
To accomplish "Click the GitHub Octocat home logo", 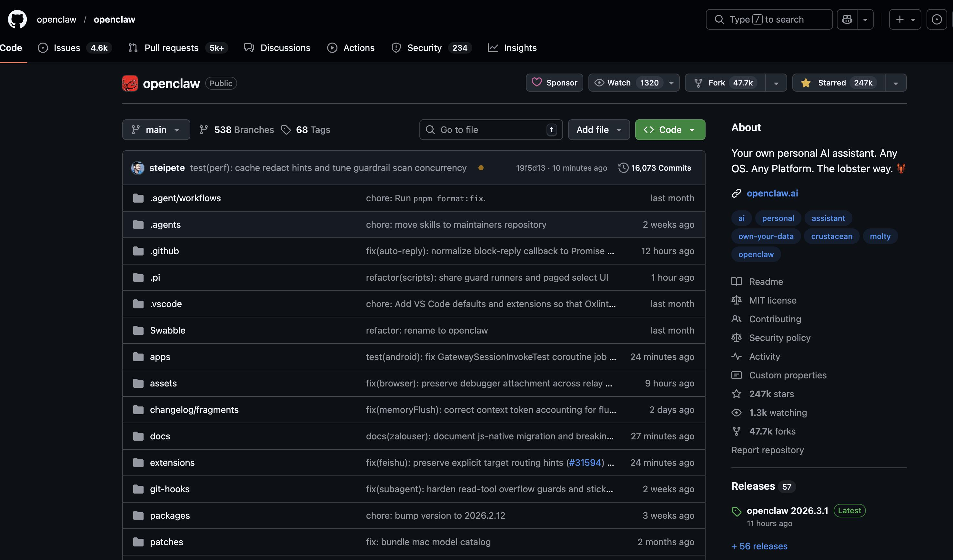I will click(17, 19).
